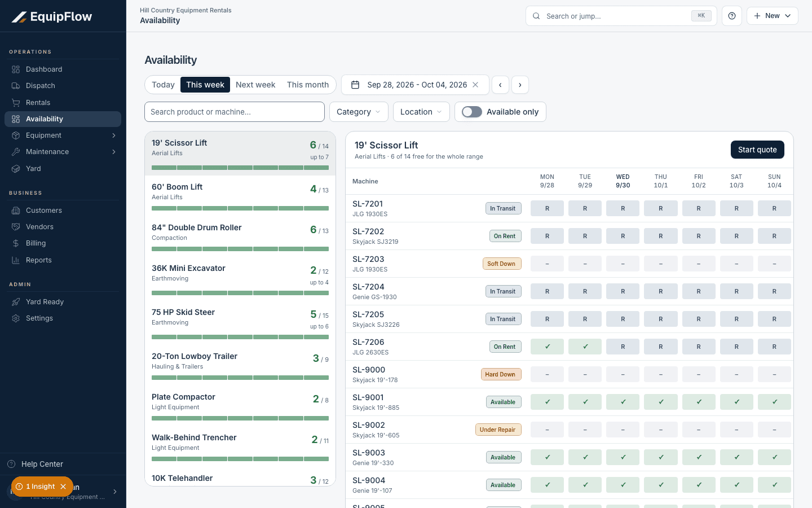The image size is (812, 508).
Task: Switch to the Today tab
Action: click(x=163, y=85)
